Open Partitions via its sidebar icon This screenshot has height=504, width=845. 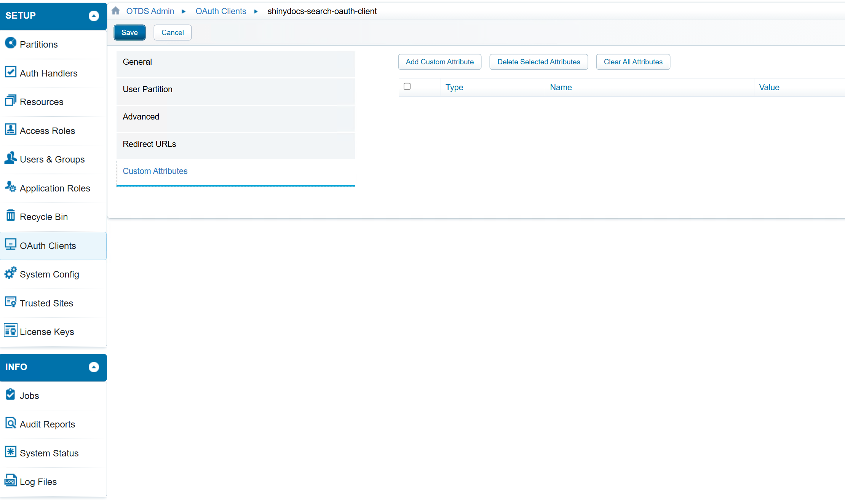[10, 43]
